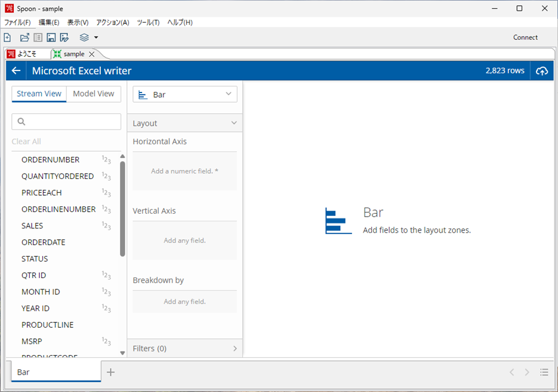Click the Clear All link

pyautogui.click(x=26, y=141)
